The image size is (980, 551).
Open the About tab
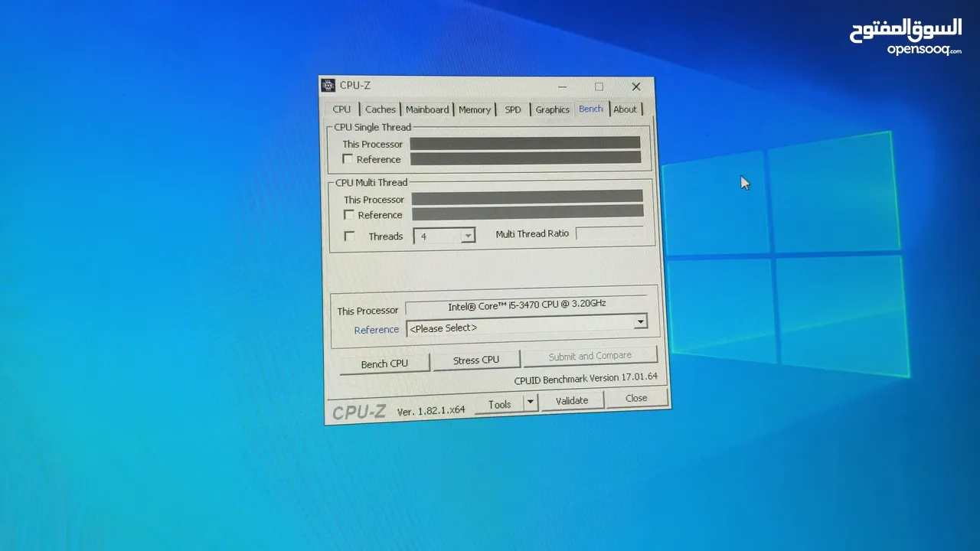tap(626, 109)
